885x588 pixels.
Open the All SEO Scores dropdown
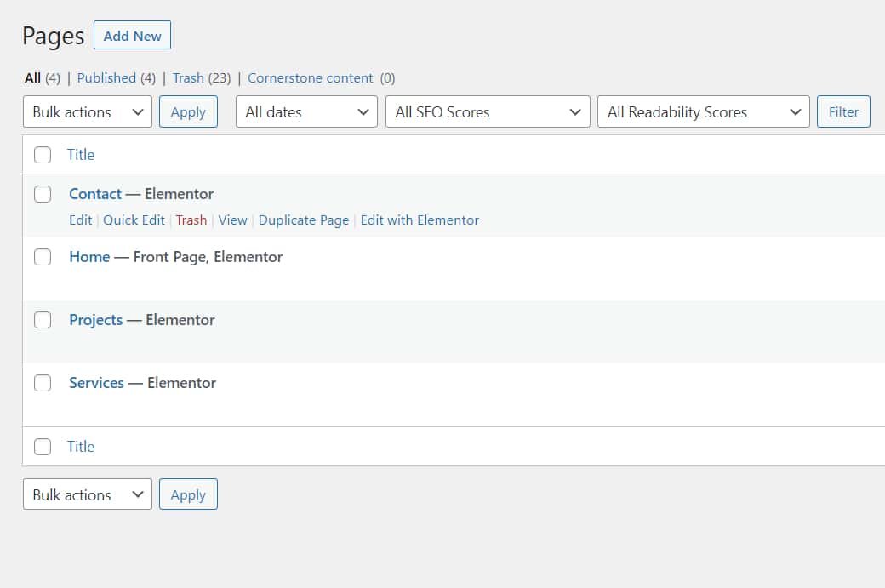[x=488, y=112]
